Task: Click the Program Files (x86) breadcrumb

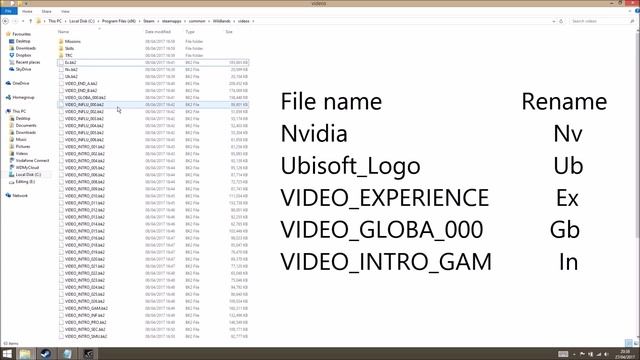Action: [119, 21]
